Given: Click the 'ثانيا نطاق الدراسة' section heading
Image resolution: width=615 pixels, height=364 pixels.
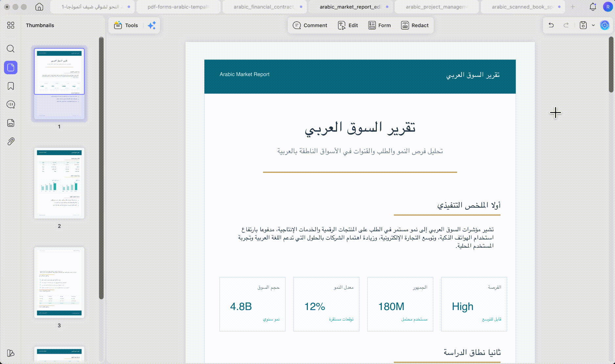Looking at the screenshot, I should tap(472, 353).
